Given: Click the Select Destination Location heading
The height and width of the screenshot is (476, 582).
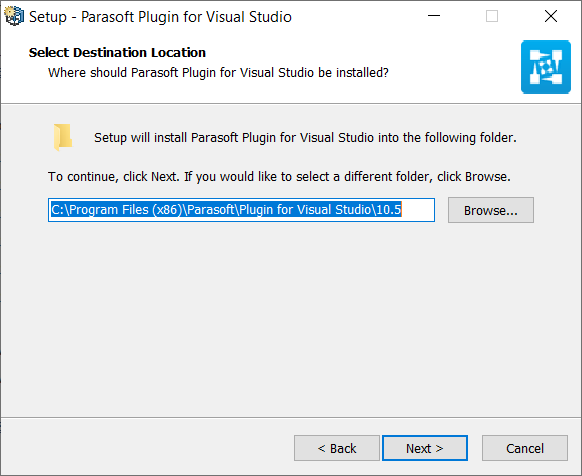Looking at the screenshot, I should (x=117, y=53).
